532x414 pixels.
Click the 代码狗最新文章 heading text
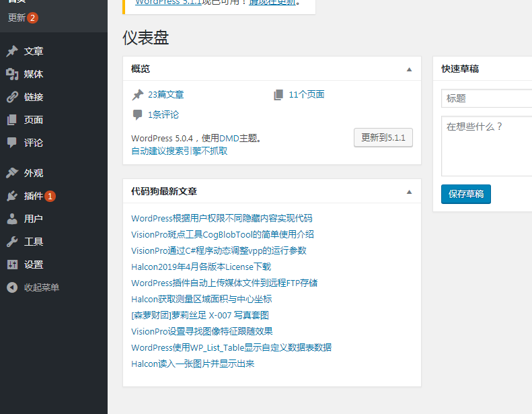[164, 192]
